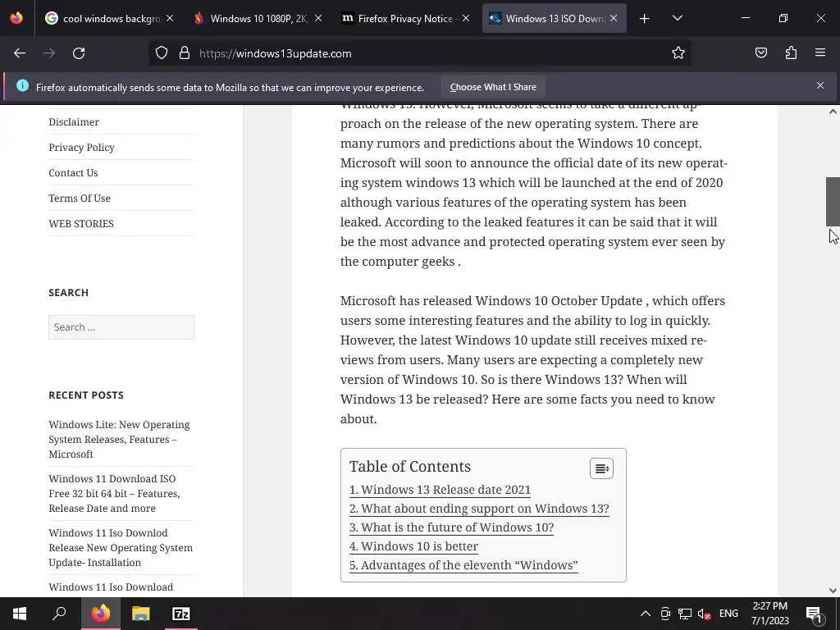This screenshot has height=630, width=840.
Task: Click the sidebar Search input box
Action: (x=121, y=327)
